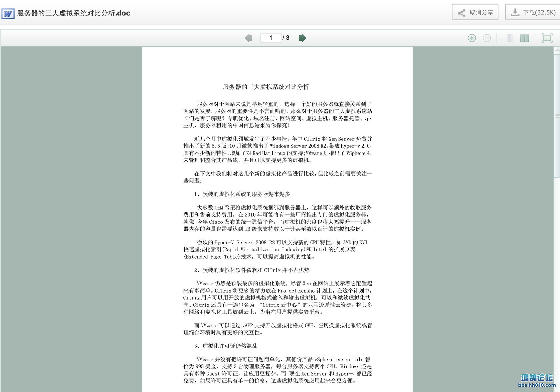
Task: Click the scrollbar track below the thumb
Action: pyautogui.click(x=557, y=250)
